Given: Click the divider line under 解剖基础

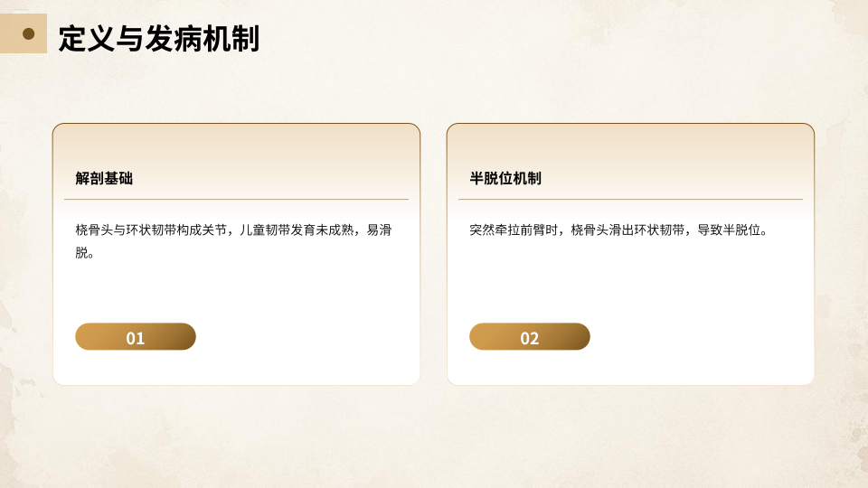Looking at the screenshot, I should click(x=236, y=199).
